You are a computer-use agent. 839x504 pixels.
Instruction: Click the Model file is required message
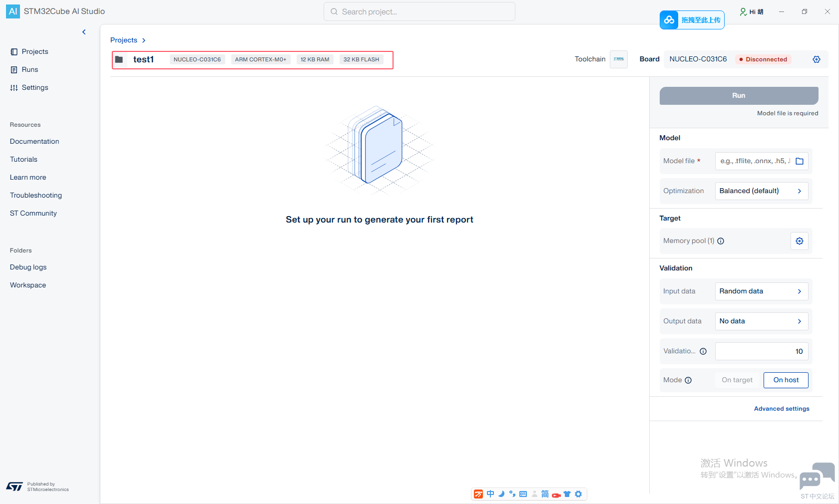click(x=788, y=113)
